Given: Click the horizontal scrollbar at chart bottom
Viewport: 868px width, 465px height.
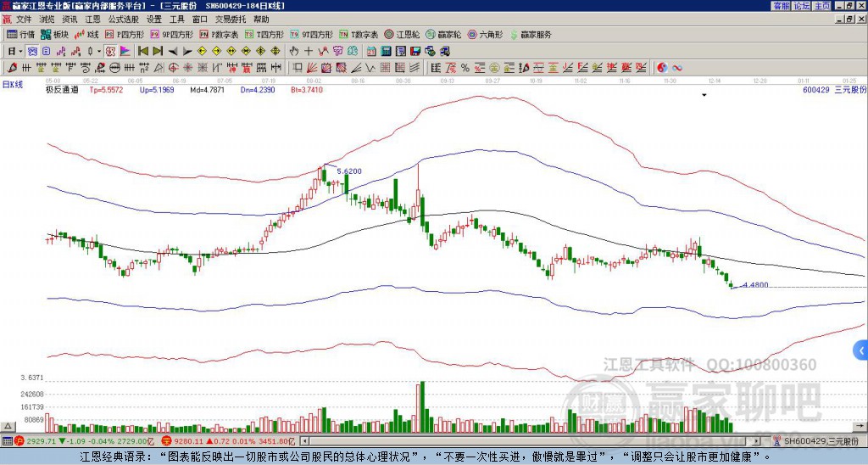Looking at the screenshot, I should click(x=509, y=441).
